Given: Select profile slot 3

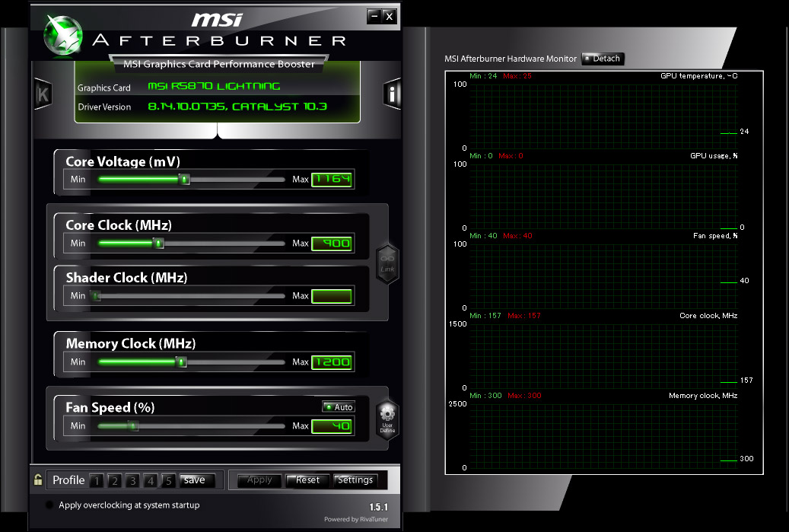Looking at the screenshot, I should pos(132,481).
